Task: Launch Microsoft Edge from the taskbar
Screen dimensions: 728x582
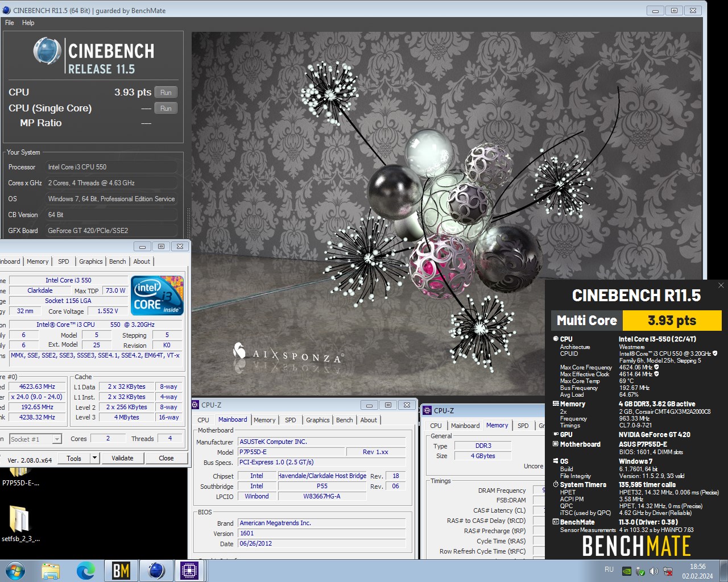Action: click(x=86, y=571)
